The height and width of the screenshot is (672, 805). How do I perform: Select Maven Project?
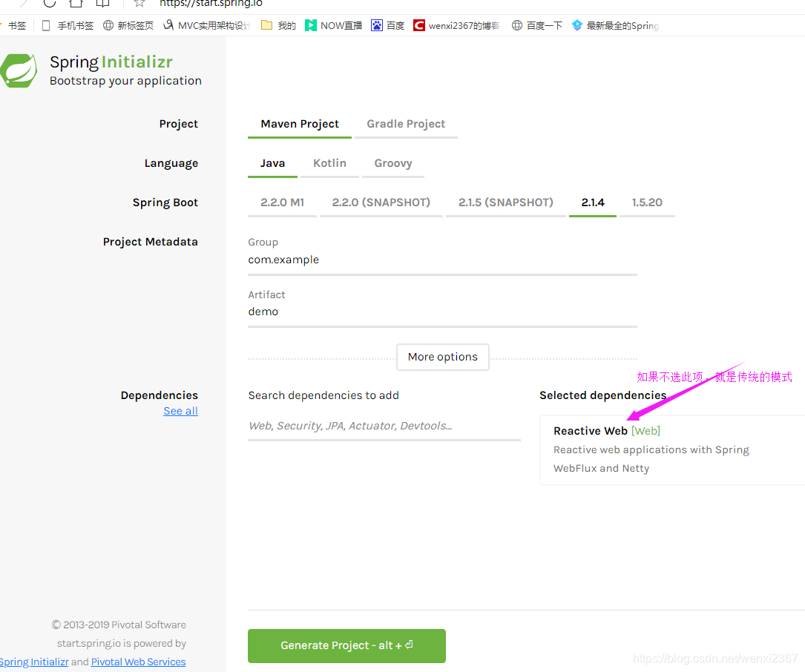point(300,124)
